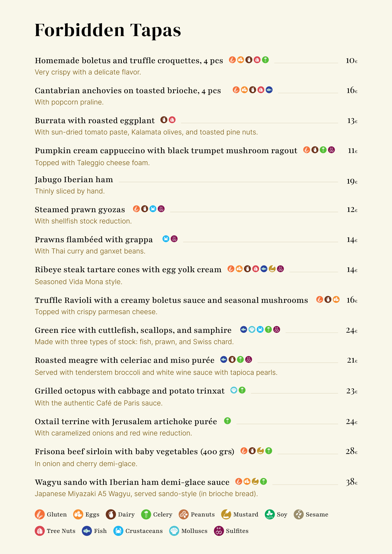Click the Mustard legend icon
This screenshot has width=392, height=554.
click(x=226, y=514)
